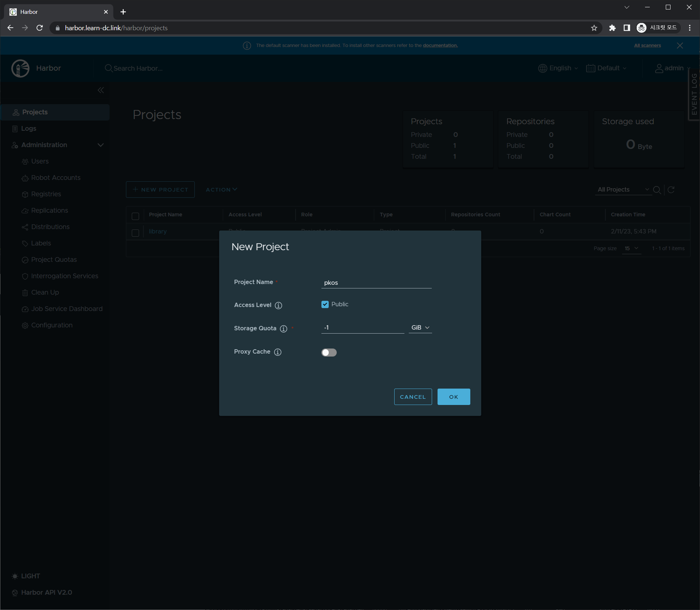Open Robot Accounts in the sidebar
This screenshot has width=700, height=610.
tap(56, 178)
